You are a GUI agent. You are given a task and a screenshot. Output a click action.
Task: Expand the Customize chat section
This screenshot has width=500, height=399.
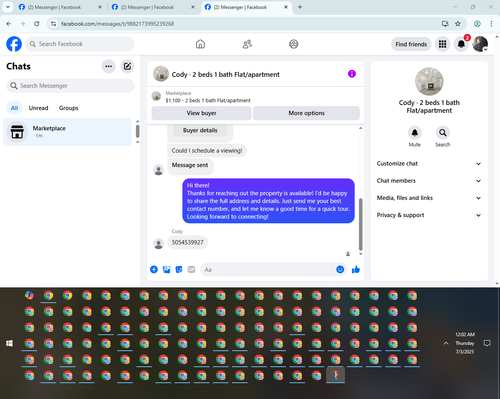(429, 164)
